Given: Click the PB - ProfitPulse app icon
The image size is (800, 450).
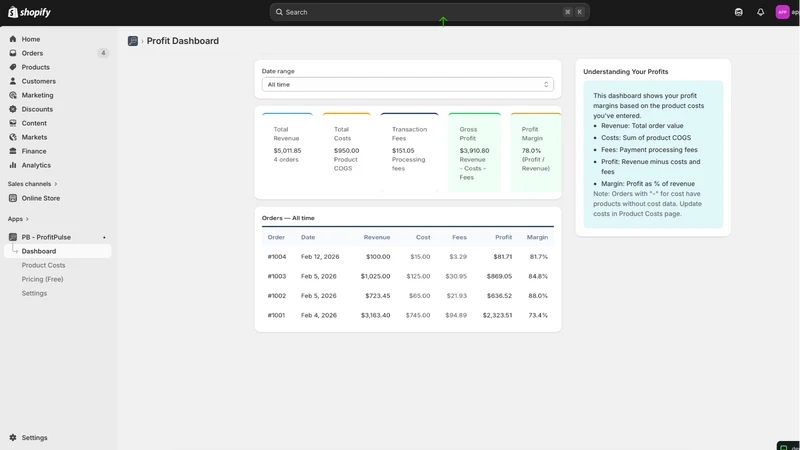Looking at the screenshot, I should (x=13, y=237).
